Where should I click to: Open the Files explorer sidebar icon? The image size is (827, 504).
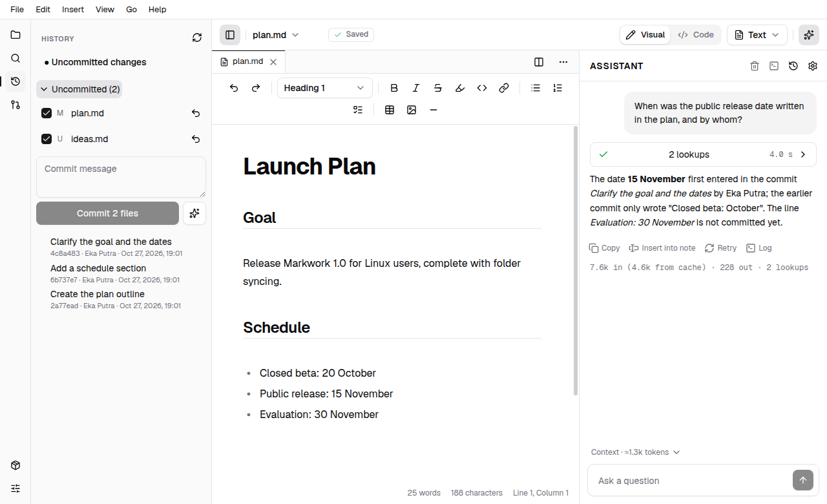pyautogui.click(x=16, y=35)
